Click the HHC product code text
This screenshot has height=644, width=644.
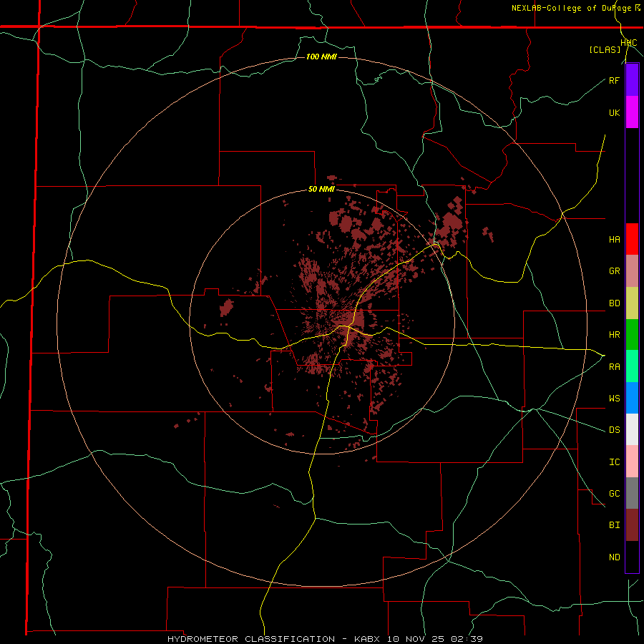[x=628, y=43]
